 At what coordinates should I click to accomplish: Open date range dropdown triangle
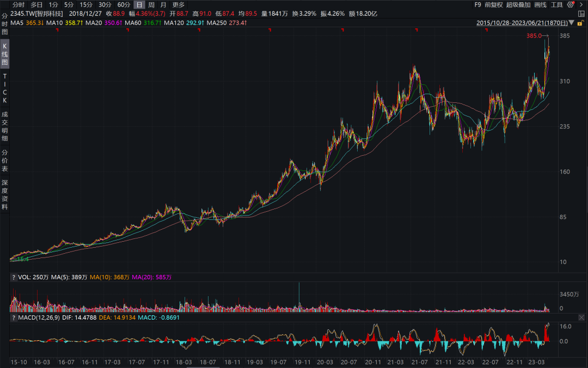point(571,23)
